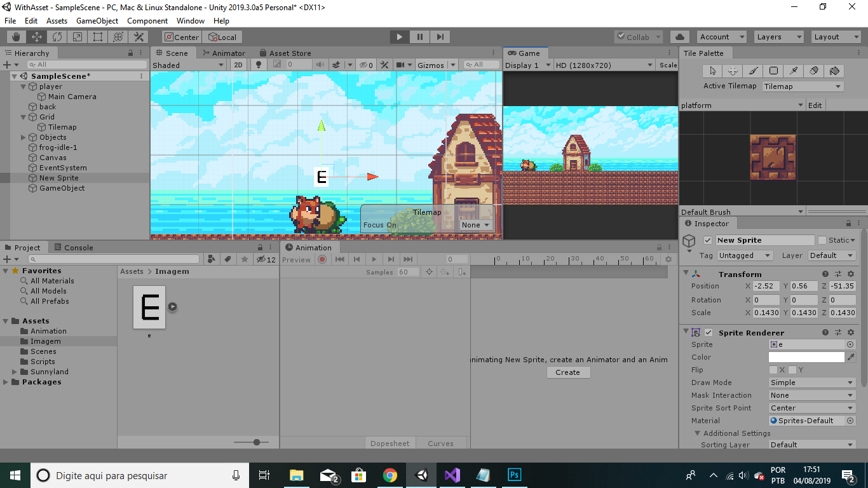Switch to Curves view in Animation panel
Image resolution: width=868 pixels, height=488 pixels.
[441, 444]
